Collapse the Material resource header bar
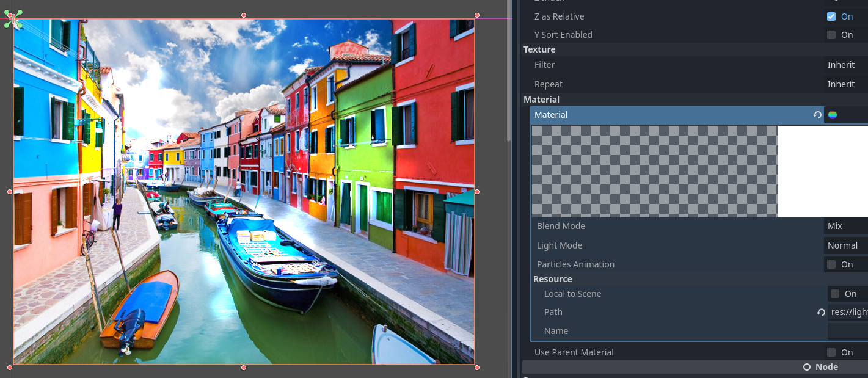Image resolution: width=868 pixels, height=378 pixels. [611, 114]
